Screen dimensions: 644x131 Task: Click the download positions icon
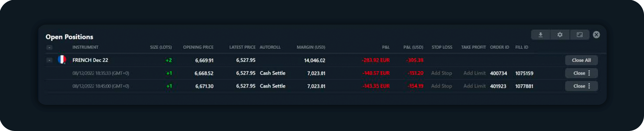(x=541, y=35)
